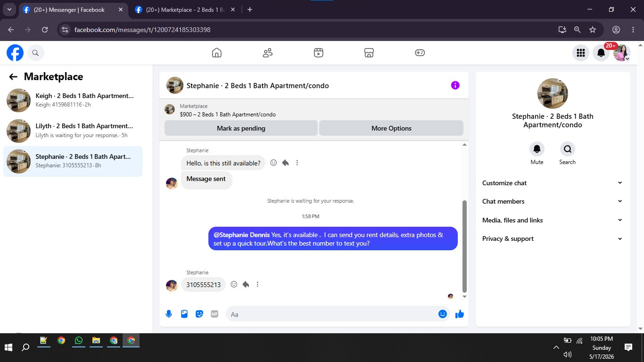The height and width of the screenshot is (362, 644).
Task: Open WhatsApp from taskbar
Action: [x=78, y=341]
